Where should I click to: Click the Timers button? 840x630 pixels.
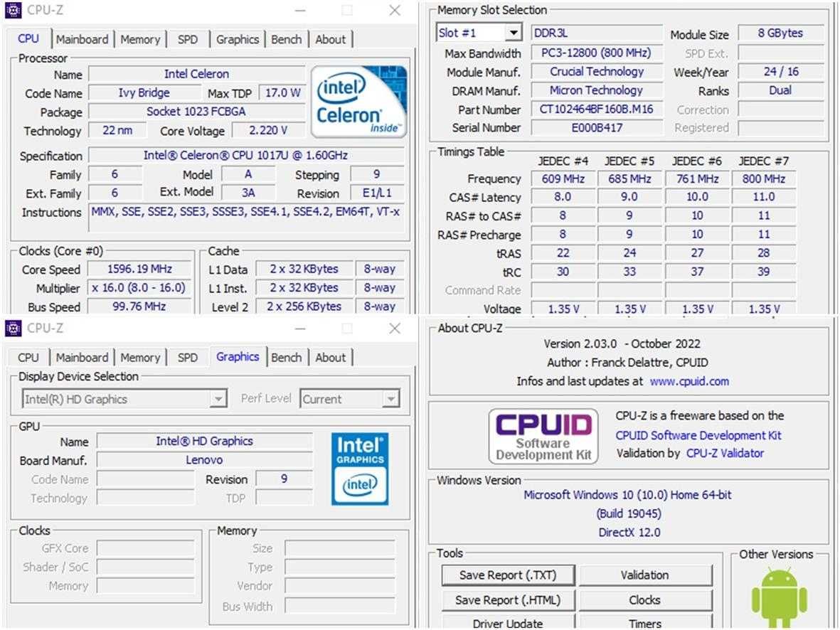pyautogui.click(x=645, y=622)
